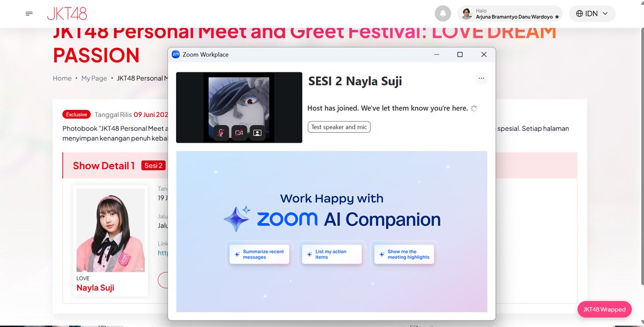Image resolution: width=644 pixels, height=327 pixels.
Task: Click the SESI 2 Nayla Suji meeting title
Action: pos(355,81)
